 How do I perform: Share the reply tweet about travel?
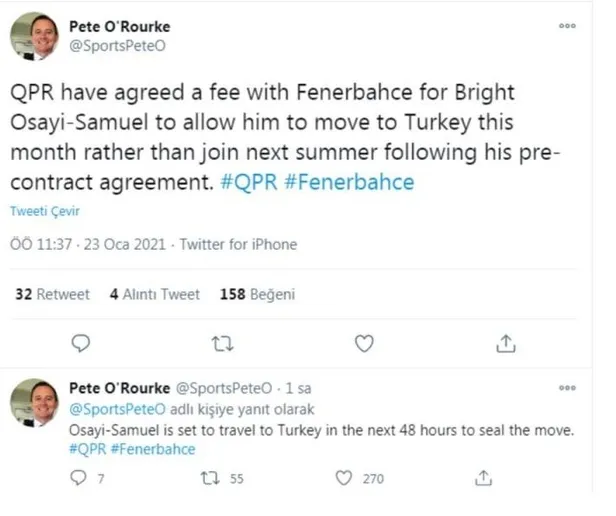[x=484, y=478]
